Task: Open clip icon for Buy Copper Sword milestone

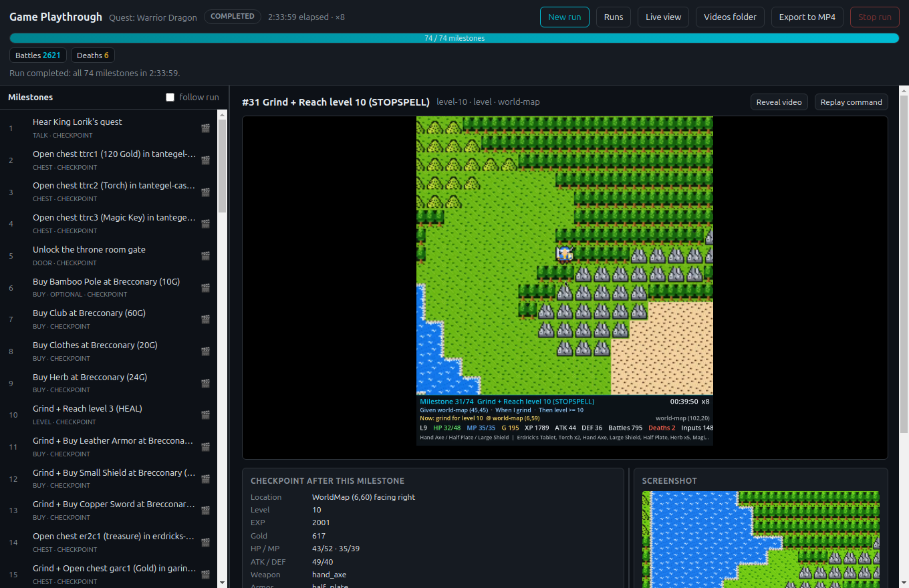Action: 205,510
